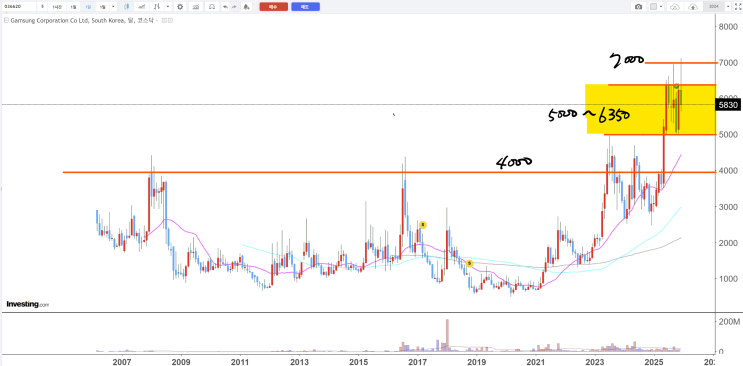This screenshot has width=743, height=366.
Task: Click the square layout icon
Action: click(x=653, y=7)
